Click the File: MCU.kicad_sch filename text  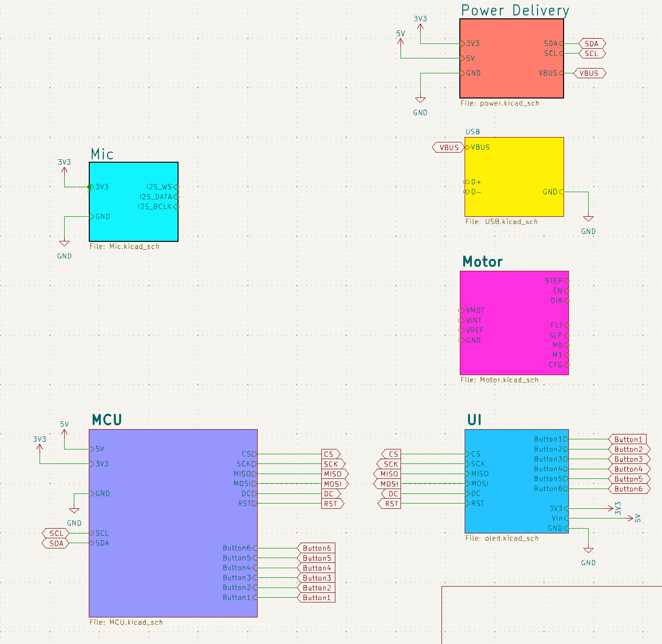pos(125,622)
